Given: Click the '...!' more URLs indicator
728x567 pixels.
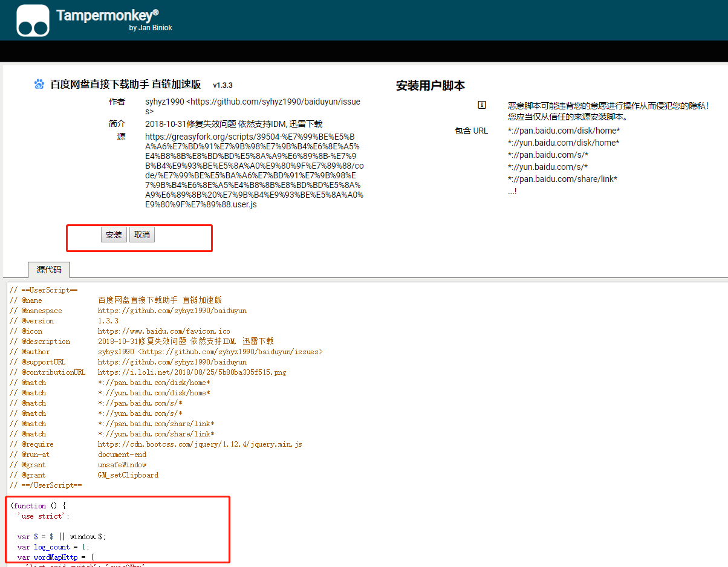Looking at the screenshot, I should coord(512,191).
